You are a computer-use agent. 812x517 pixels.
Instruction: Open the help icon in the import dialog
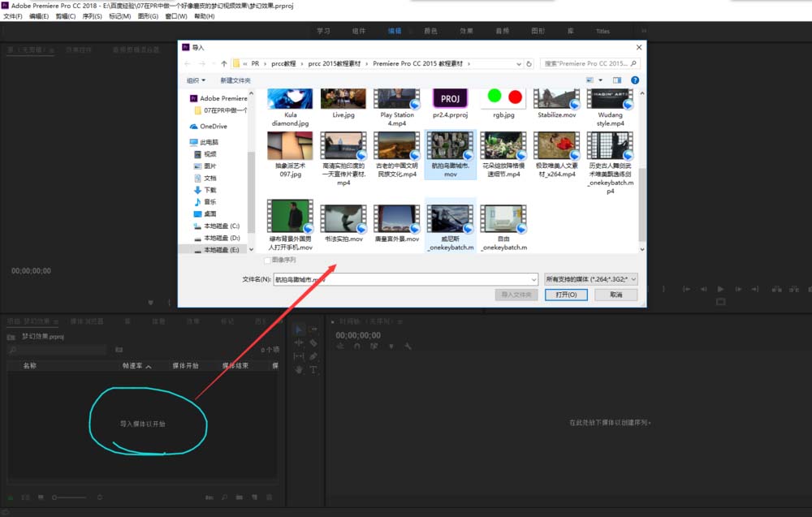(x=636, y=80)
